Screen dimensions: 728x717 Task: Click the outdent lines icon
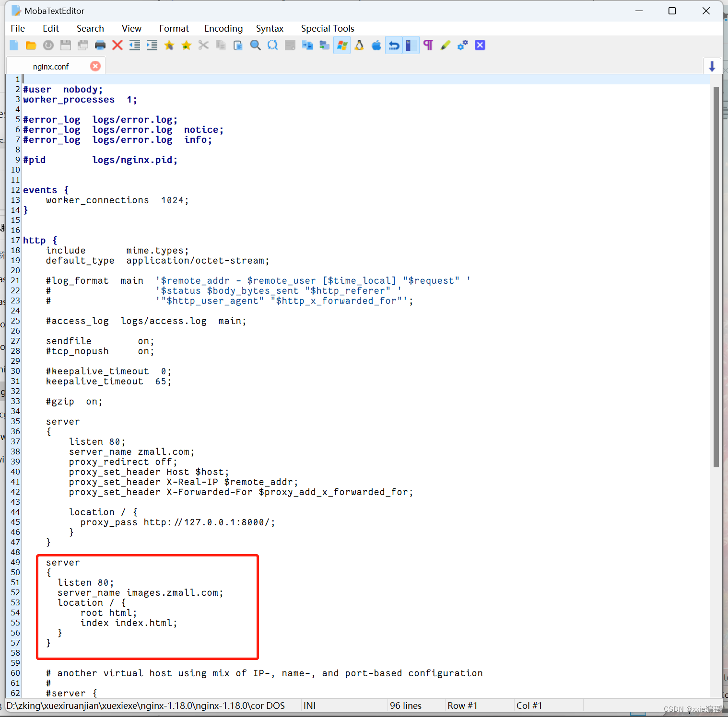[135, 46]
